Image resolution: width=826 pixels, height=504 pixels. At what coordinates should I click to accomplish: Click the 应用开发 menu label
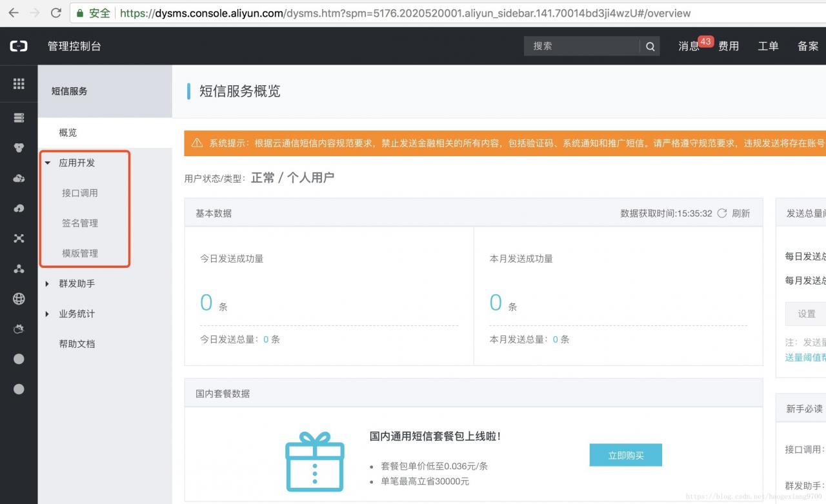(x=77, y=163)
